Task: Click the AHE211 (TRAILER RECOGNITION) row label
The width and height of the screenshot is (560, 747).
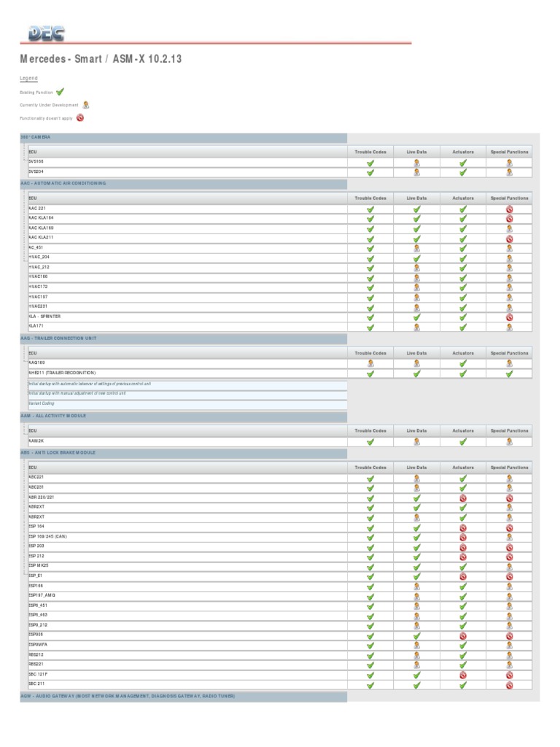Action: click(x=62, y=373)
